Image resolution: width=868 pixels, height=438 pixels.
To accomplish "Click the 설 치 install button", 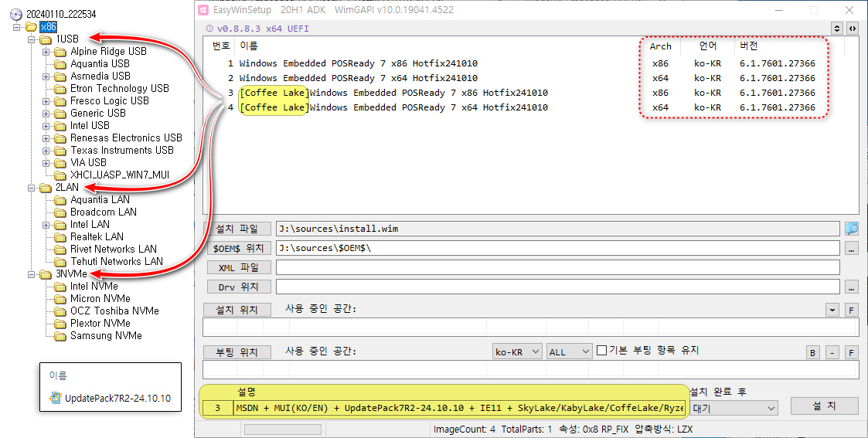I will 824,406.
